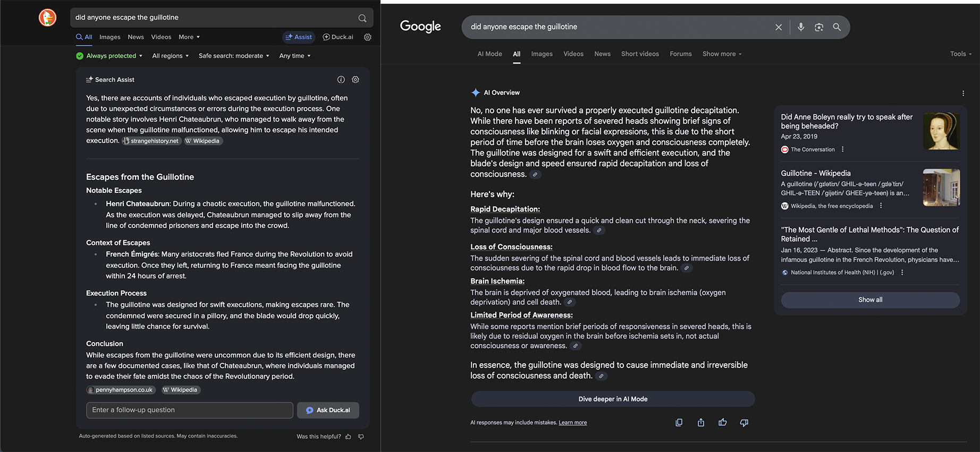Image resolution: width=980 pixels, height=452 pixels.
Task: Click Ask Duck.ai button
Action: point(328,411)
